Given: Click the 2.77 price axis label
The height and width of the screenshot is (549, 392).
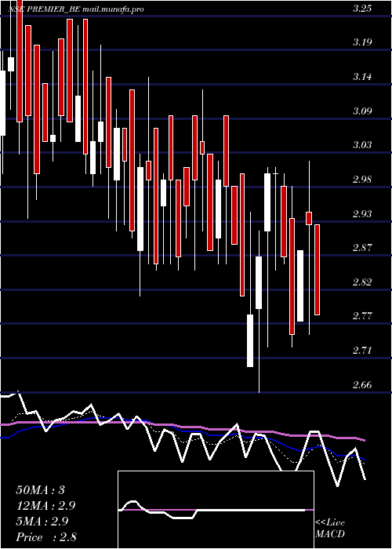Looking at the screenshot, I should [362, 316].
